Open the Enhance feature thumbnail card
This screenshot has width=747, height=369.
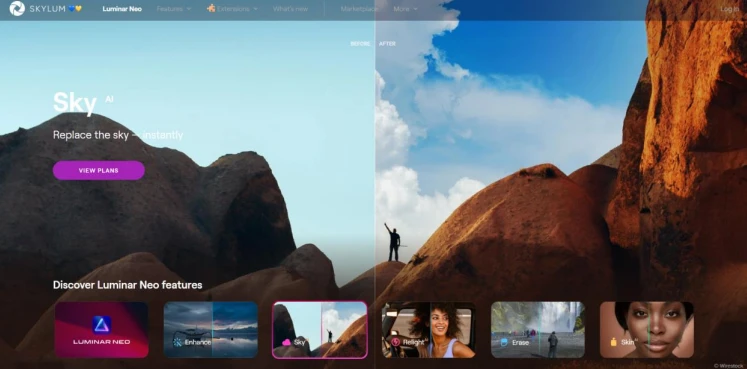pos(211,329)
